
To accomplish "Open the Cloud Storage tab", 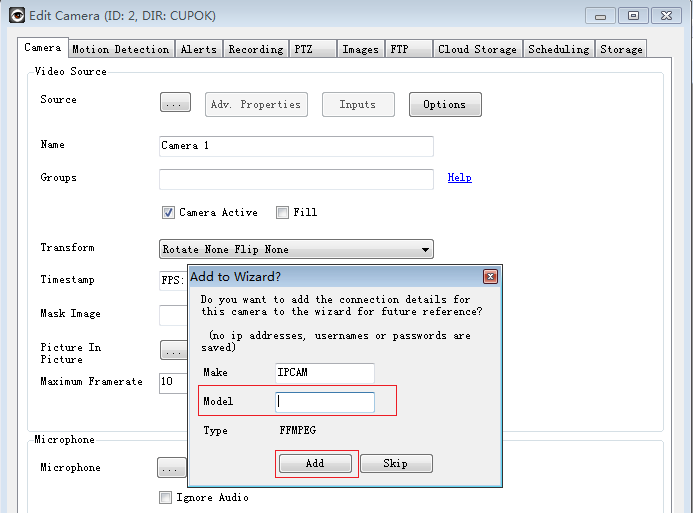I will click(477, 49).
